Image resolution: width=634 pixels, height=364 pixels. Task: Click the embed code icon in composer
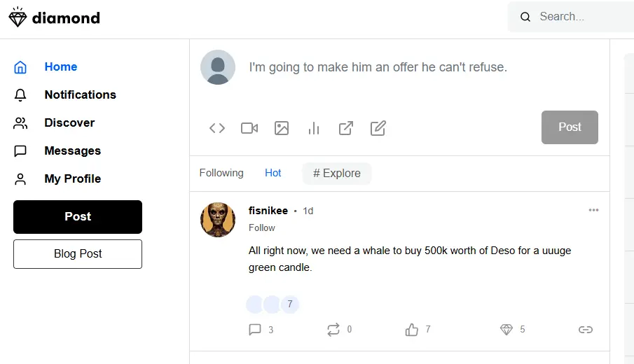[x=217, y=128]
